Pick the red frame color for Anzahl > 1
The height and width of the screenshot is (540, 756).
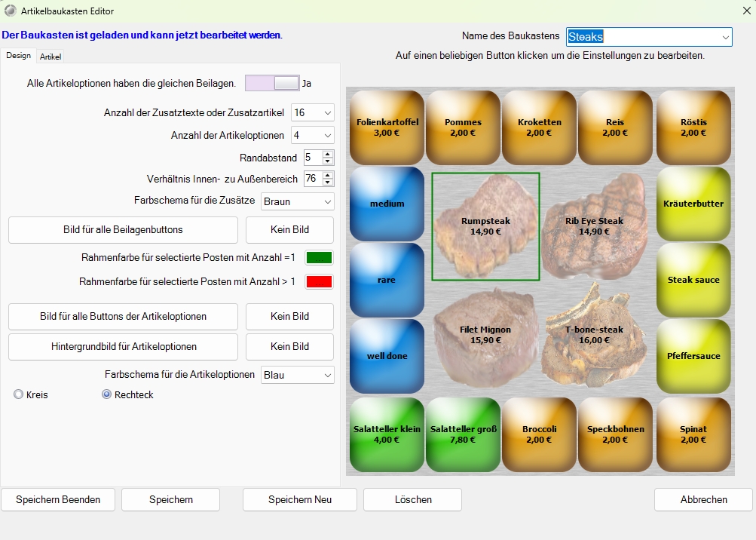319,282
